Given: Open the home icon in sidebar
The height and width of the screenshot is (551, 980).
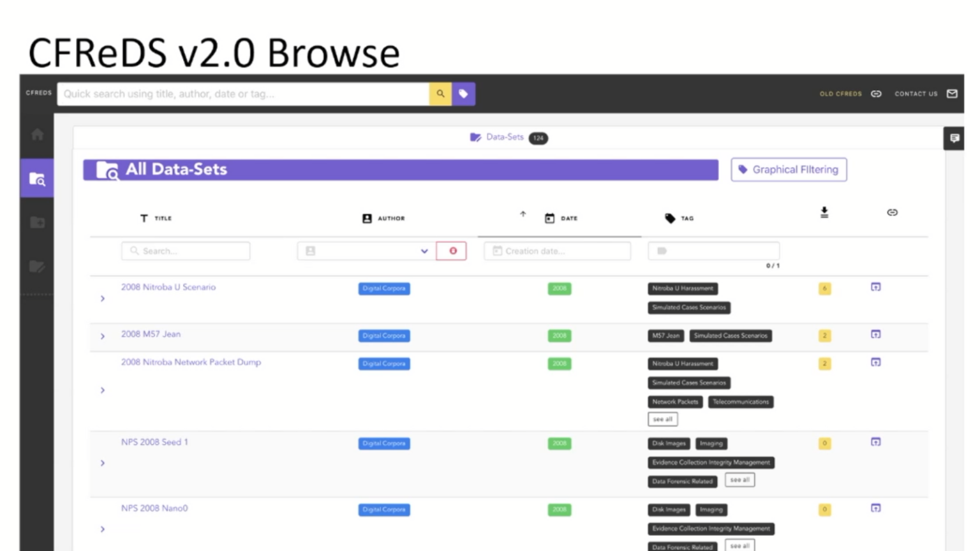Looking at the screenshot, I should (37, 135).
